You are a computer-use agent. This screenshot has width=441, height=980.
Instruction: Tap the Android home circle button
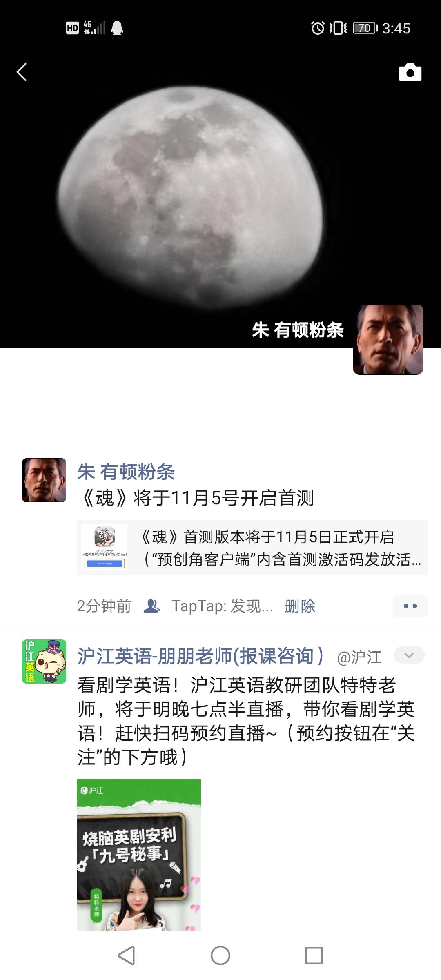(x=220, y=955)
